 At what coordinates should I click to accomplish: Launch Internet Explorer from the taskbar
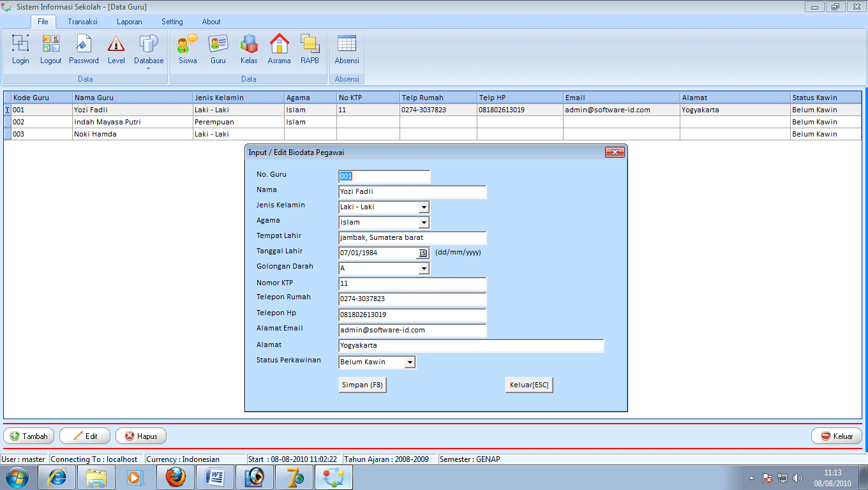(x=57, y=477)
